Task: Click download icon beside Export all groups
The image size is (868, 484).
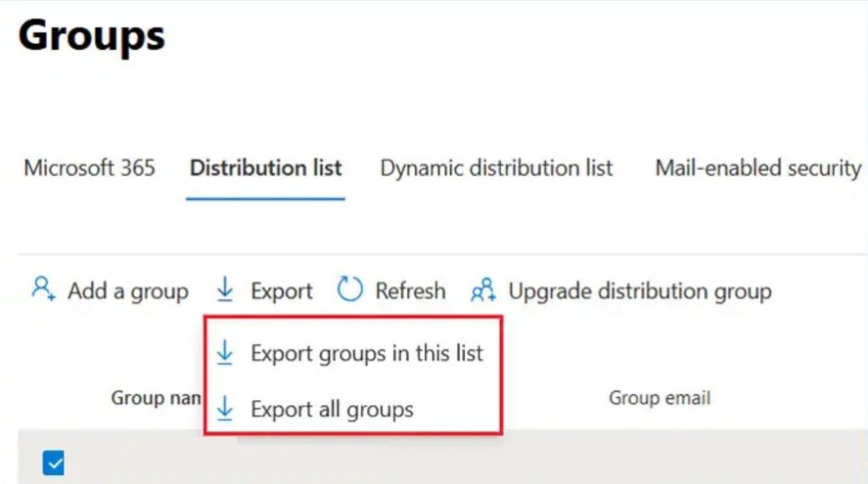Action: pos(225,409)
